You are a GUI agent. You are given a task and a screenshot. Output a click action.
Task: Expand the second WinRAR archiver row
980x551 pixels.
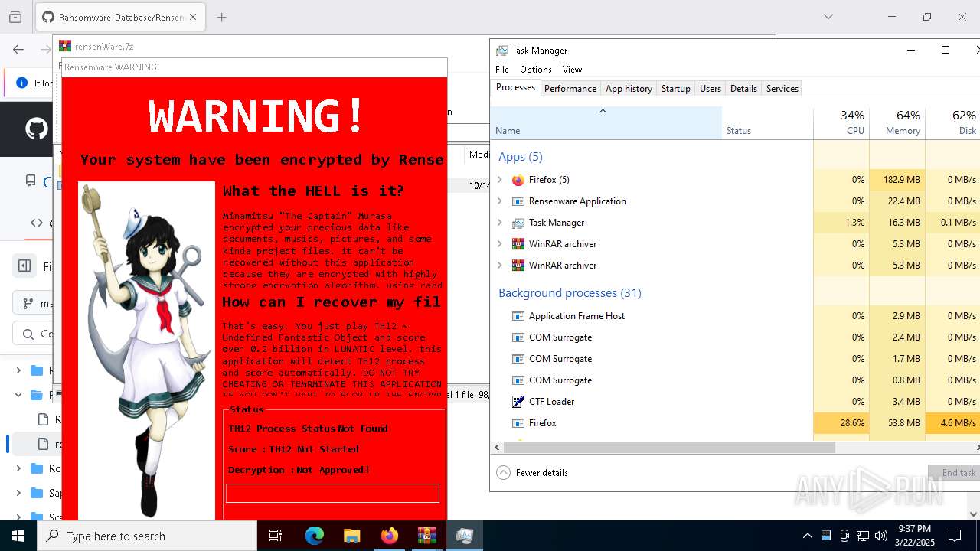pos(499,266)
